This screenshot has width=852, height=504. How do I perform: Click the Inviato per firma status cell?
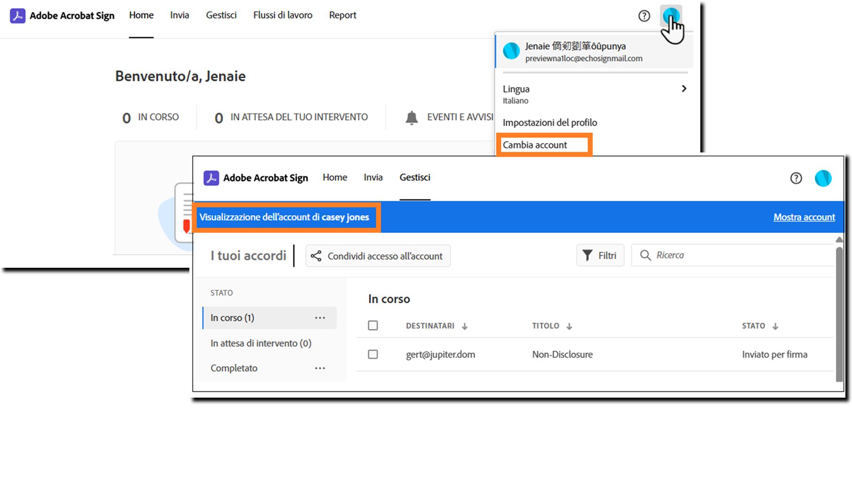pos(775,354)
